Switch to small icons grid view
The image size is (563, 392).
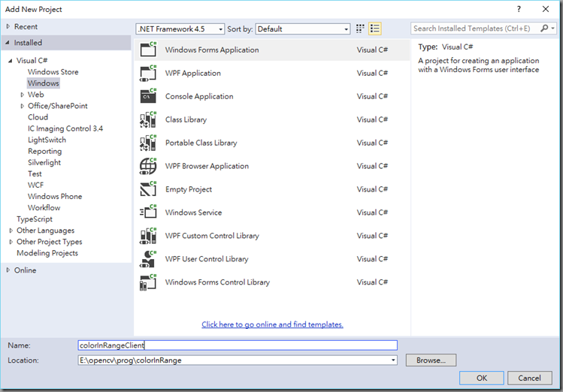[360, 29]
